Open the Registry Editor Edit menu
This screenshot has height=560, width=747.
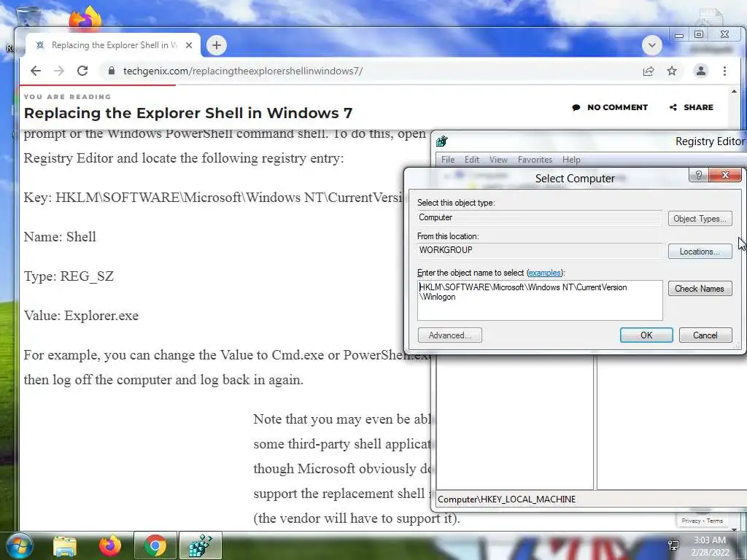click(x=472, y=160)
